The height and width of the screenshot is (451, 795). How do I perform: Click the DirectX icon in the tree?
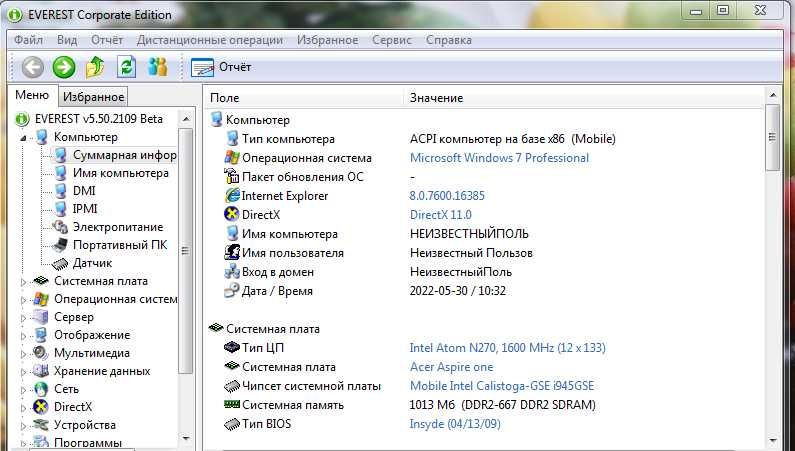pos(41,407)
